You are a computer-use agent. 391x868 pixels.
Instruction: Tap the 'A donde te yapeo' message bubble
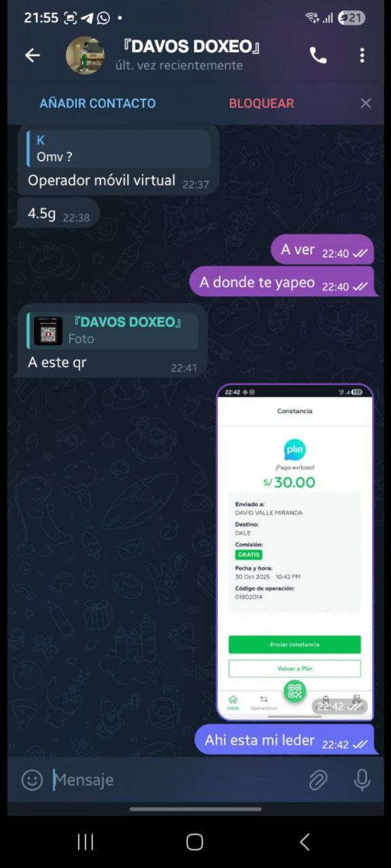(284, 281)
